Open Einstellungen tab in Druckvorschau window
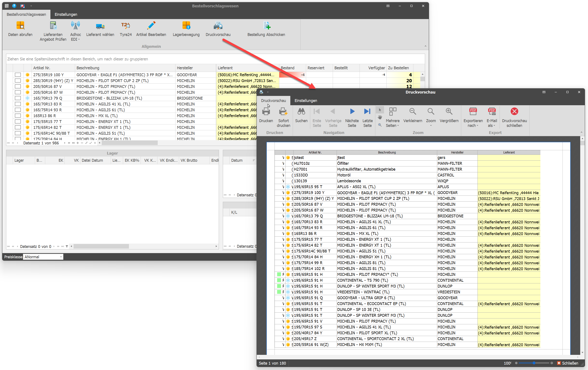This screenshot has height=370, width=588. click(306, 100)
